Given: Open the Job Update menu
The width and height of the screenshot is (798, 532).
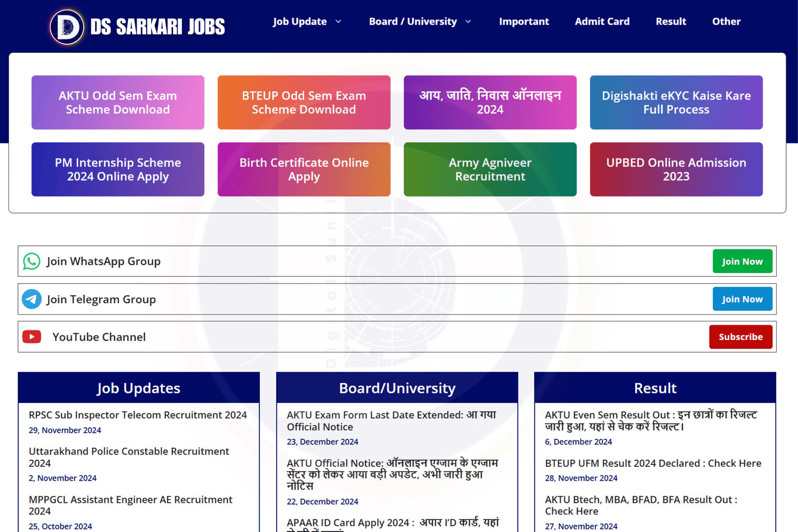Looking at the screenshot, I should (x=300, y=21).
